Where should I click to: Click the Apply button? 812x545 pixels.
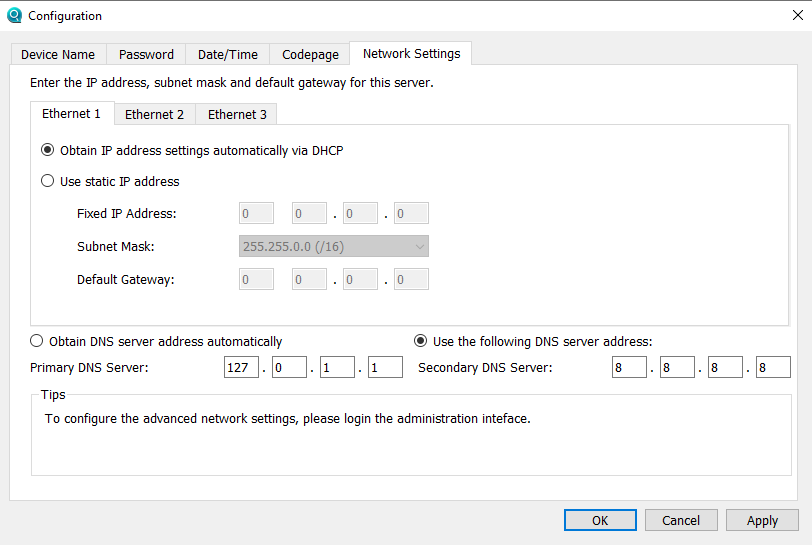[762, 520]
